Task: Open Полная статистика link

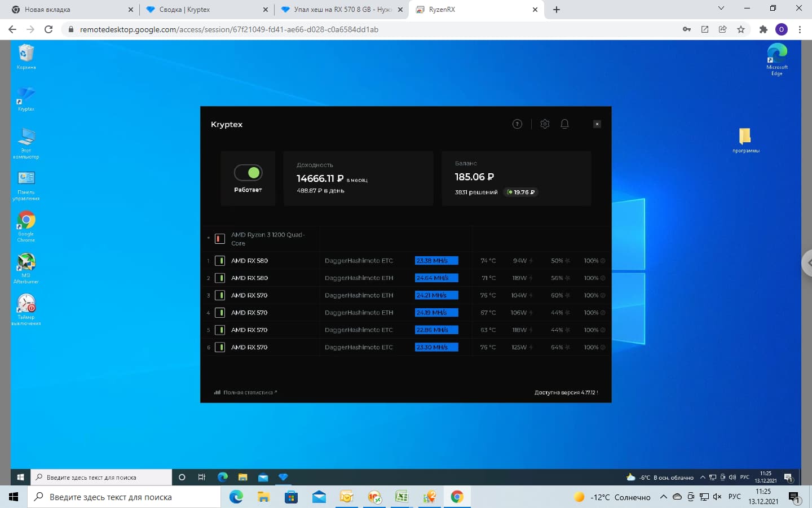Action: (246, 392)
